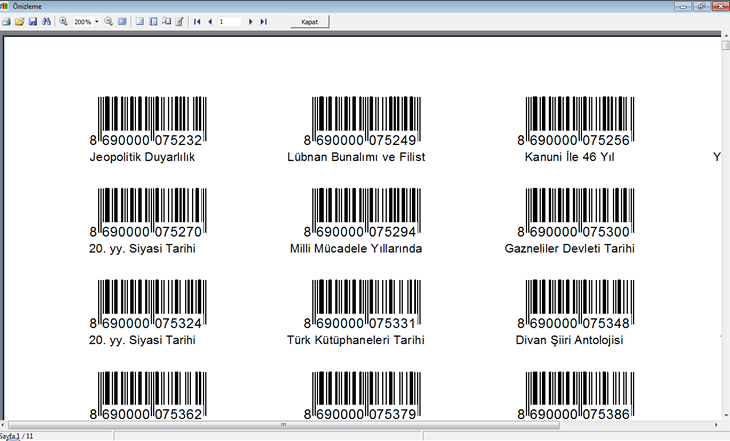730x441 pixels.
Task: Click the Kapat button
Action: coord(310,22)
